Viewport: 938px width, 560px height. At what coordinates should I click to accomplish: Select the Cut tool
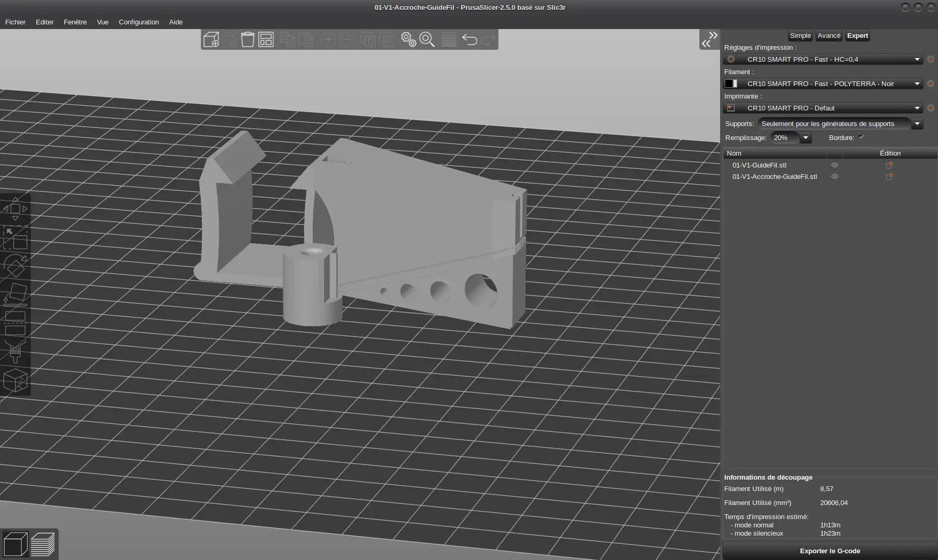tap(15, 323)
